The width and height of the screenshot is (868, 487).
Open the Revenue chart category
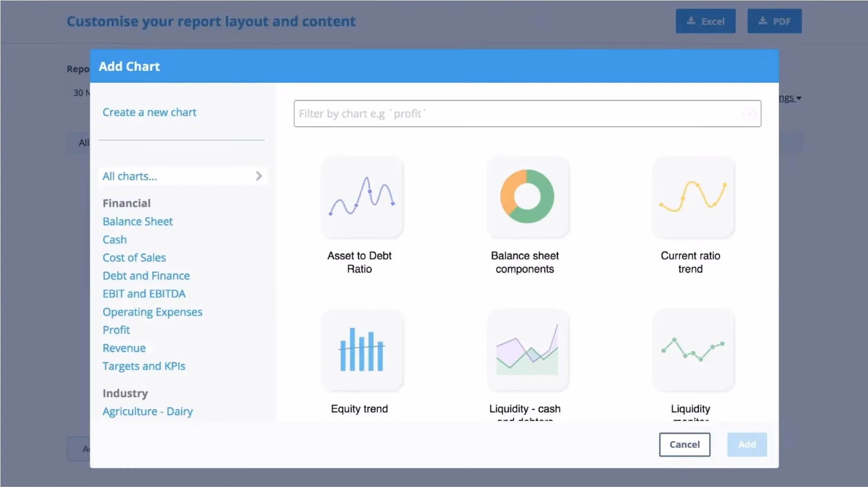pyautogui.click(x=124, y=348)
